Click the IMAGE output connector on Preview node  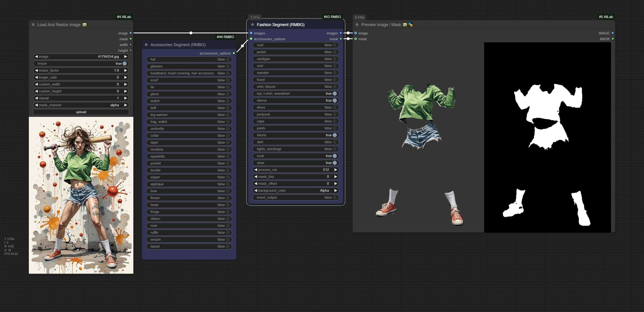click(612, 33)
